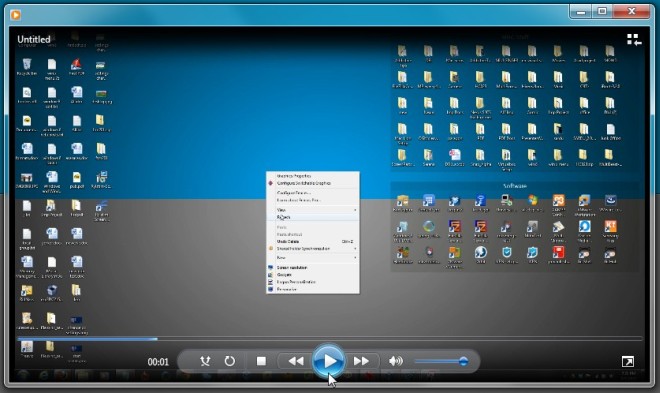Image resolution: width=660 pixels, height=393 pixels.
Task: Click the full screen view icon
Action: [x=628, y=361]
